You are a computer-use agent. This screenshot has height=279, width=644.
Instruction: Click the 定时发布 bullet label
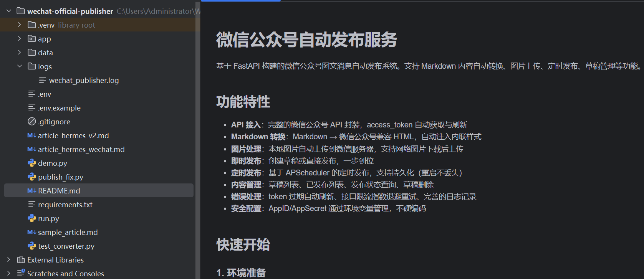246,173
